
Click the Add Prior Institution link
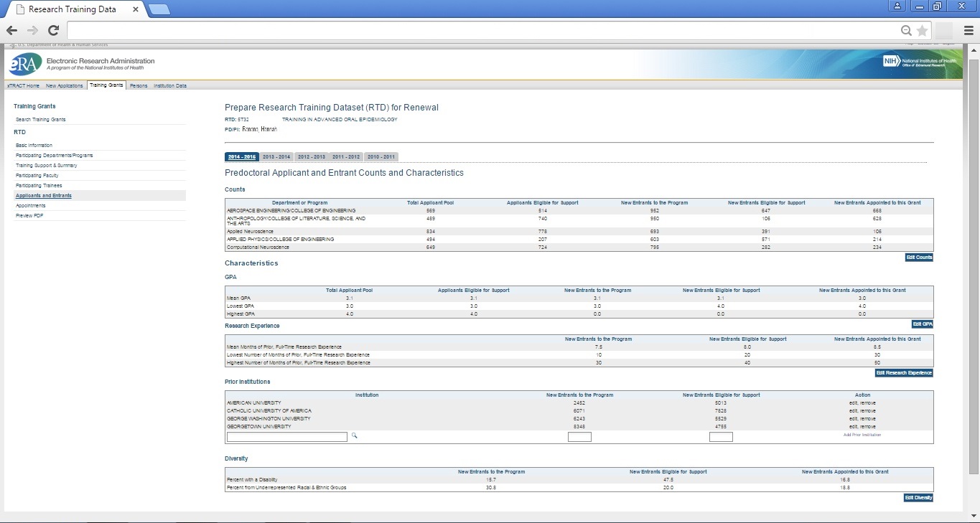pyautogui.click(x=862, y=435)
